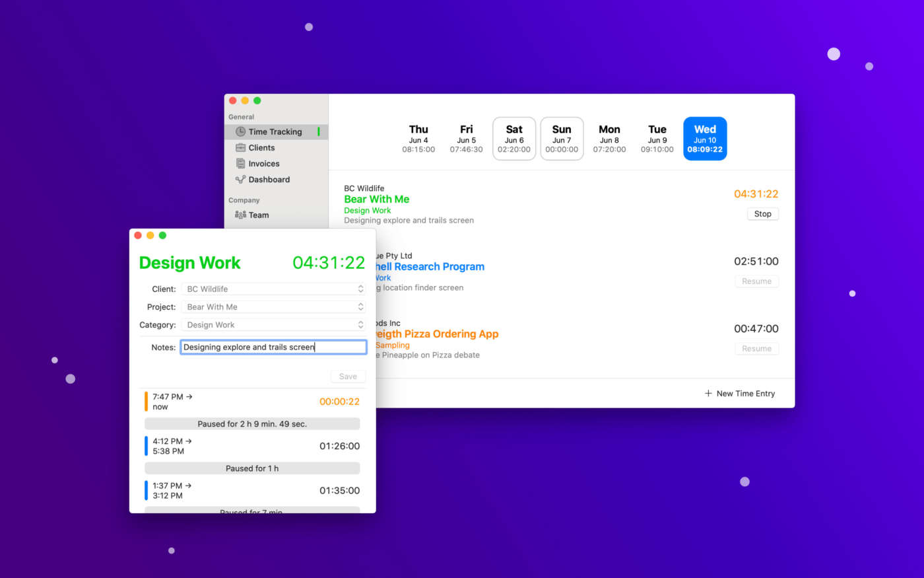Viewport: 924px width, 578px height.
Task: Resume the Pizza Ordering App entry
Action: [x=756, y=349]
